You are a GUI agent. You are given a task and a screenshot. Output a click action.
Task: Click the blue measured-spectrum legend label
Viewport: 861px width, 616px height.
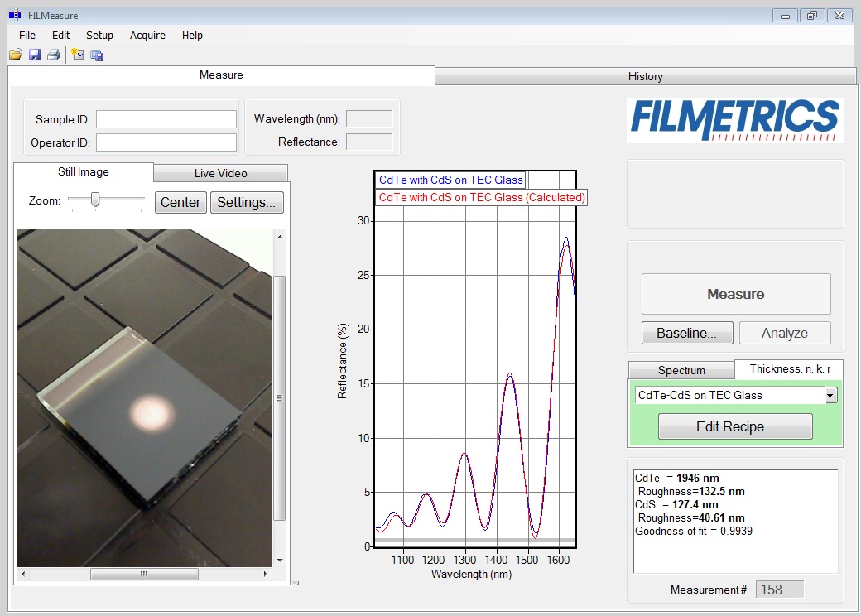[x=451, y=180]
